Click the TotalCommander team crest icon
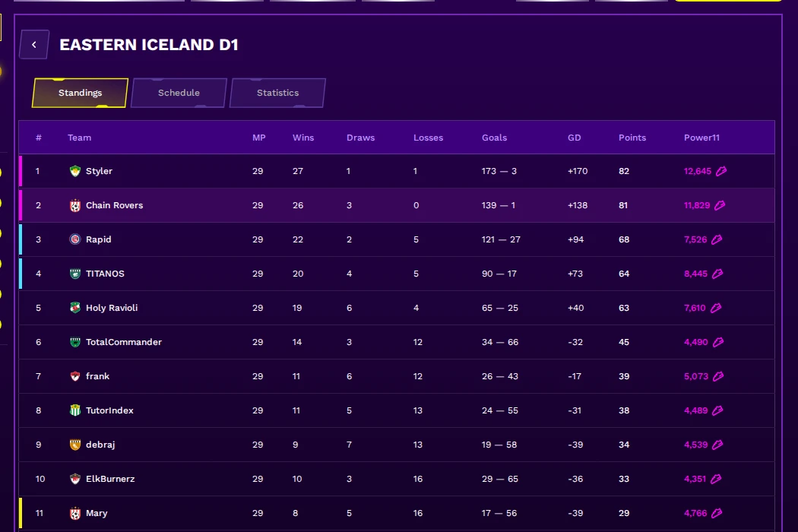Screen dimensions: 798x532 click(74, 342)
